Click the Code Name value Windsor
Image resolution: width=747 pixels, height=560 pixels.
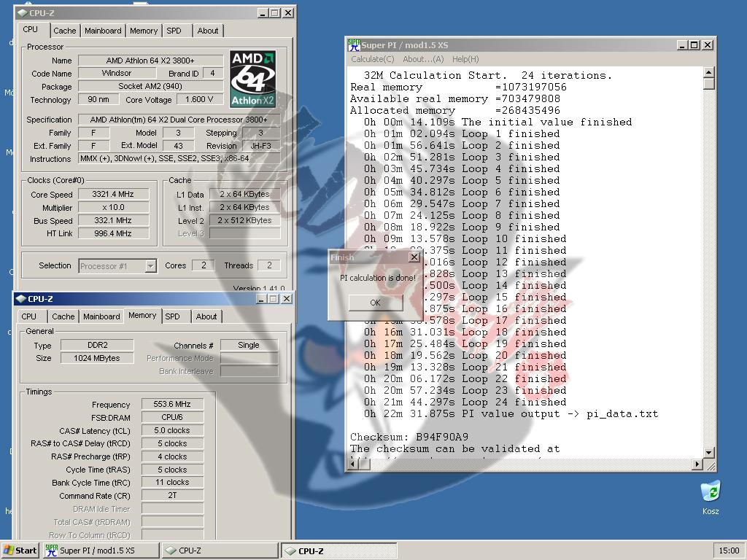coord(117,74)
